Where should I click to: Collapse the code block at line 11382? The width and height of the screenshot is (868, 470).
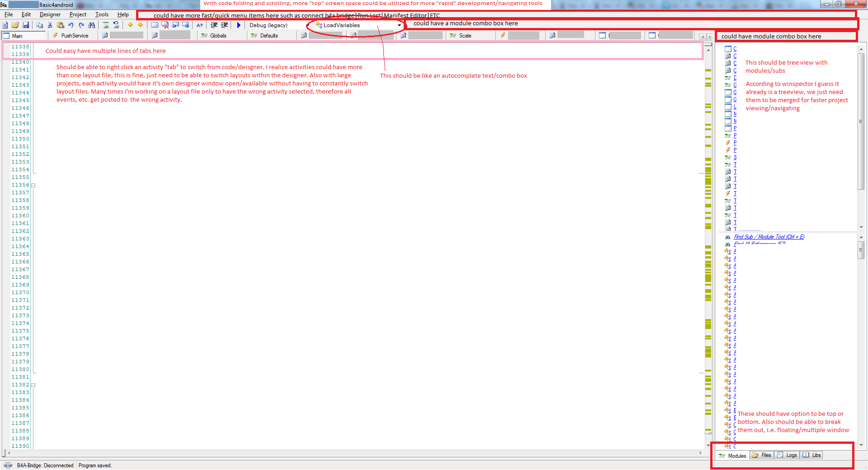point(33,385)
